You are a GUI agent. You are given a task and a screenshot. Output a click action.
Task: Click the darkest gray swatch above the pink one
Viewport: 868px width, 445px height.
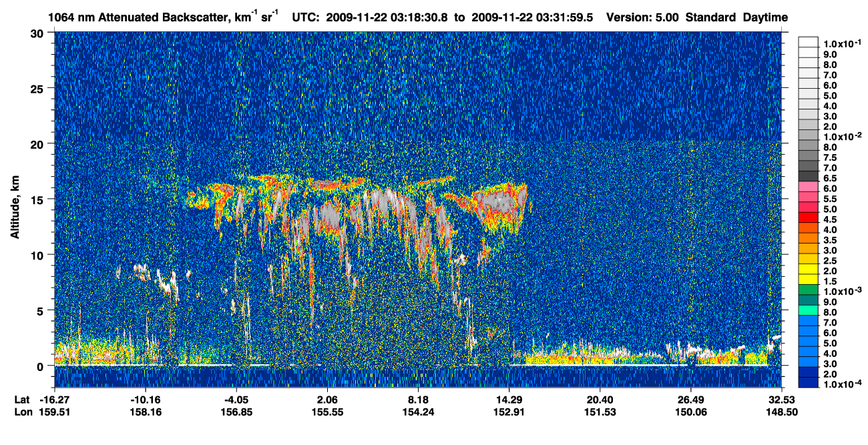point(808,175)
